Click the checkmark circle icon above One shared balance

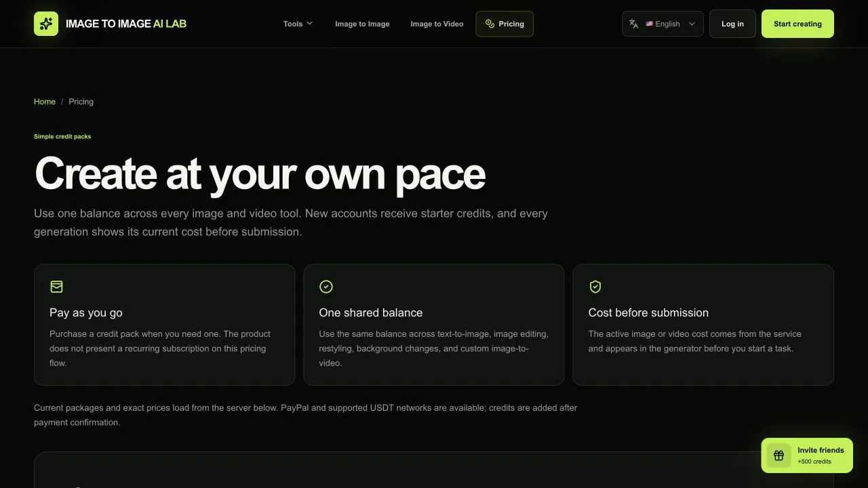pos(326,287)
